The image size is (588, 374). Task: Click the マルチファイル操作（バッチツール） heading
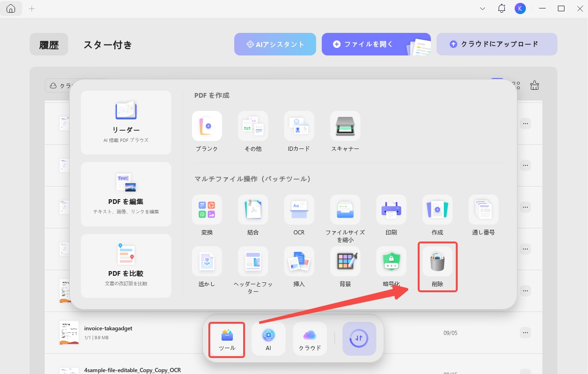[x=253, y=179]
